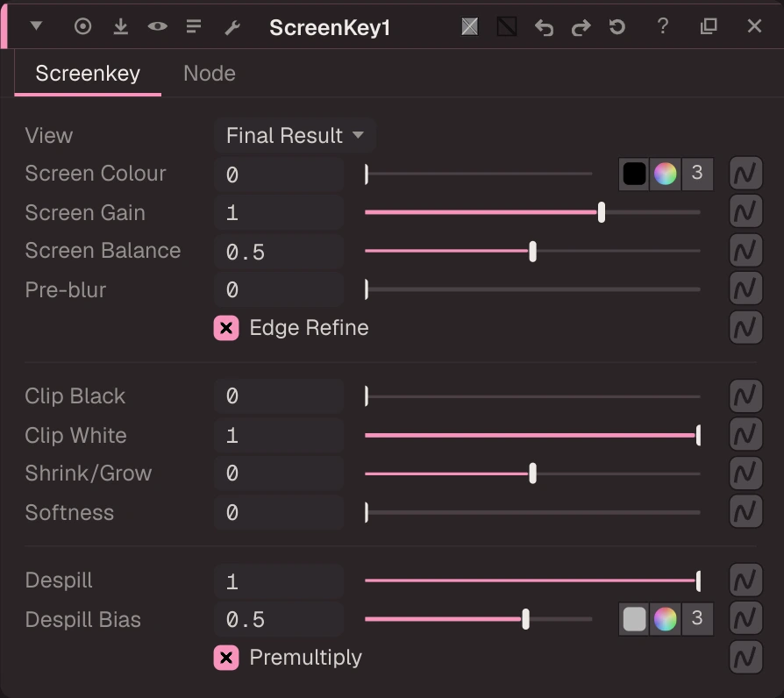The height and width of the screenshot is (698, 784).
Task: Open animation menu for Screen Colour
Action: pos(745,174)
